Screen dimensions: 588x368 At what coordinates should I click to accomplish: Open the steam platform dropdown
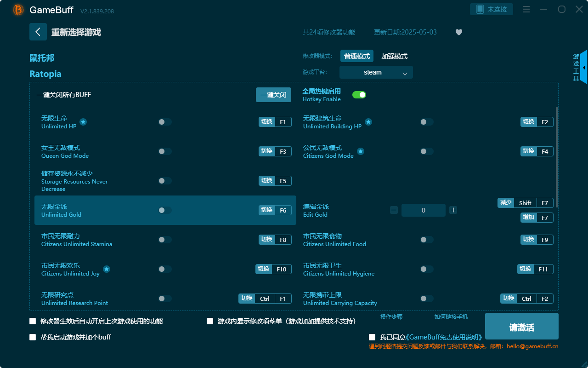pyautogui.click(x=376, y=72)
